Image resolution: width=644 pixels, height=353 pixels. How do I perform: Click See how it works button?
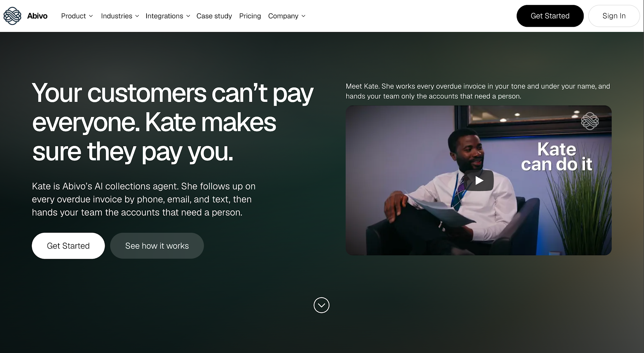pos(157,246)
